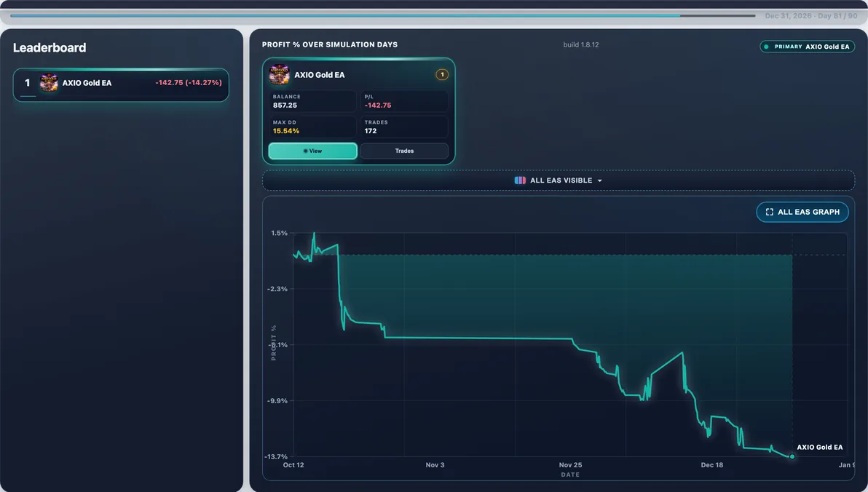This screenshot has height=492, width=868.
Task: Select AXIO Gold EA leaderboard row
Action: pos(121,84)
